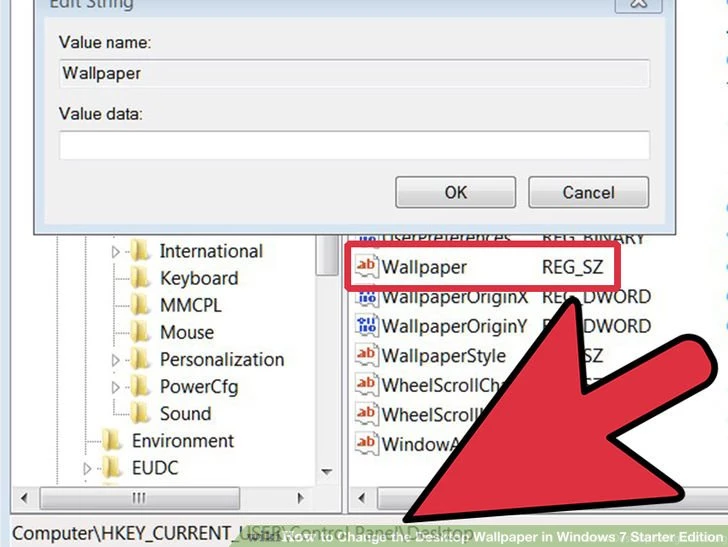Select the Wallpaper value name
This screenshot has width=728, height=547.
coord(424,267)
